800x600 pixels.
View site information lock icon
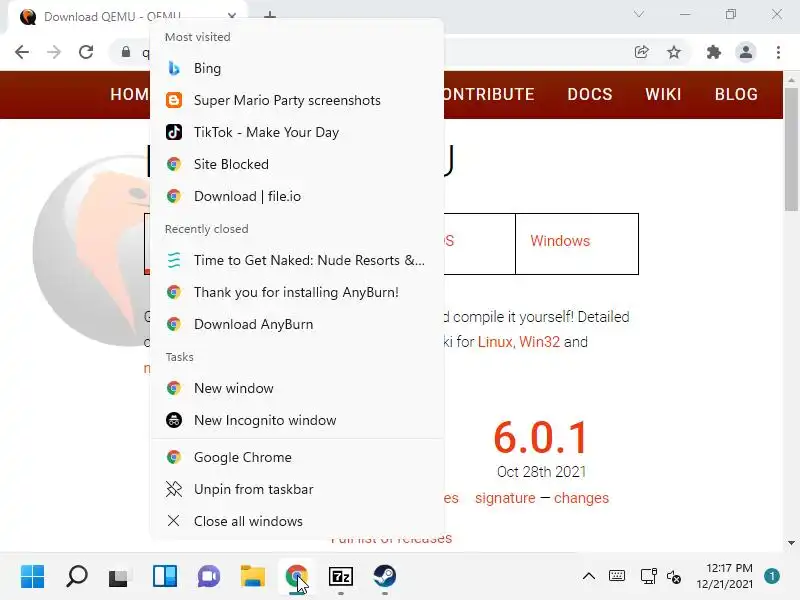pos(126,52)
